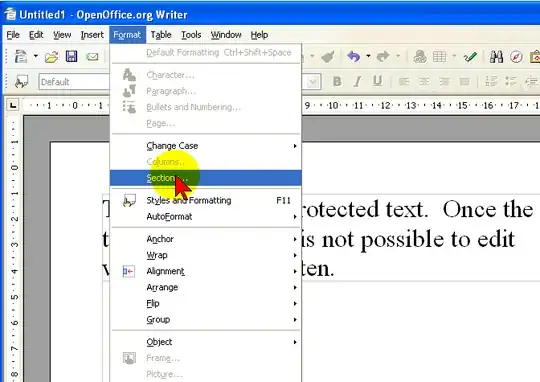Expand the Arrange submenu
This screenshot has height=382, width=540.
coord(206,287)
